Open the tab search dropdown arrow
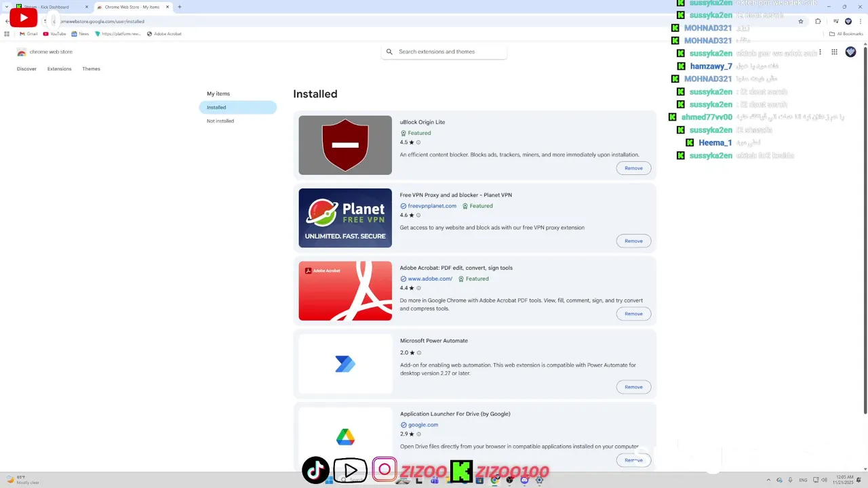 [7, 7]
